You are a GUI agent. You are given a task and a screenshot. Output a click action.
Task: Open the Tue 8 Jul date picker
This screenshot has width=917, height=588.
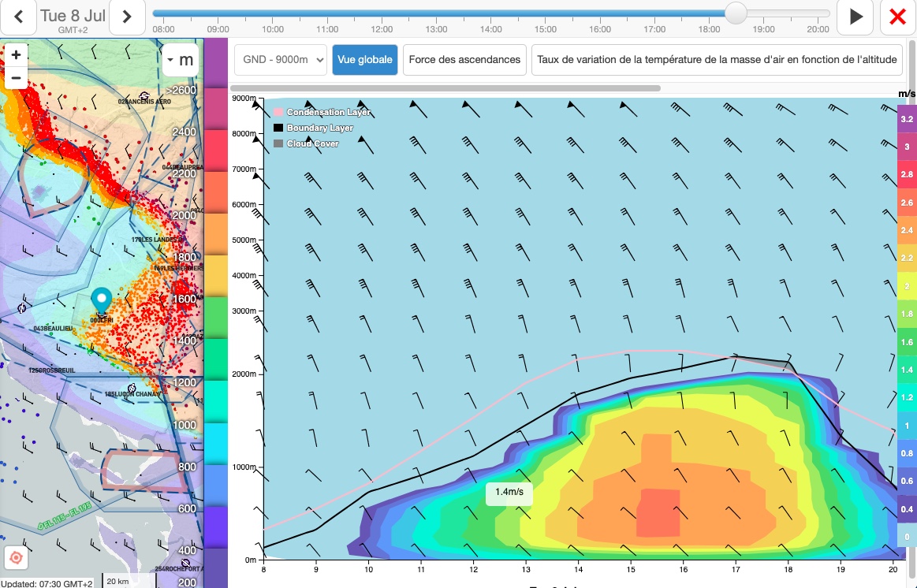[x=72, y=17]
